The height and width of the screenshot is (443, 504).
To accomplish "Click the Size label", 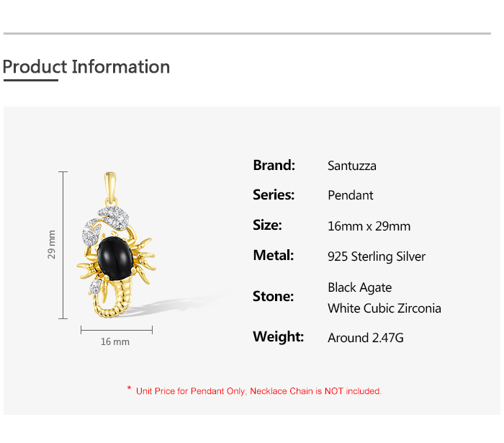I will (x=267, y=225).
